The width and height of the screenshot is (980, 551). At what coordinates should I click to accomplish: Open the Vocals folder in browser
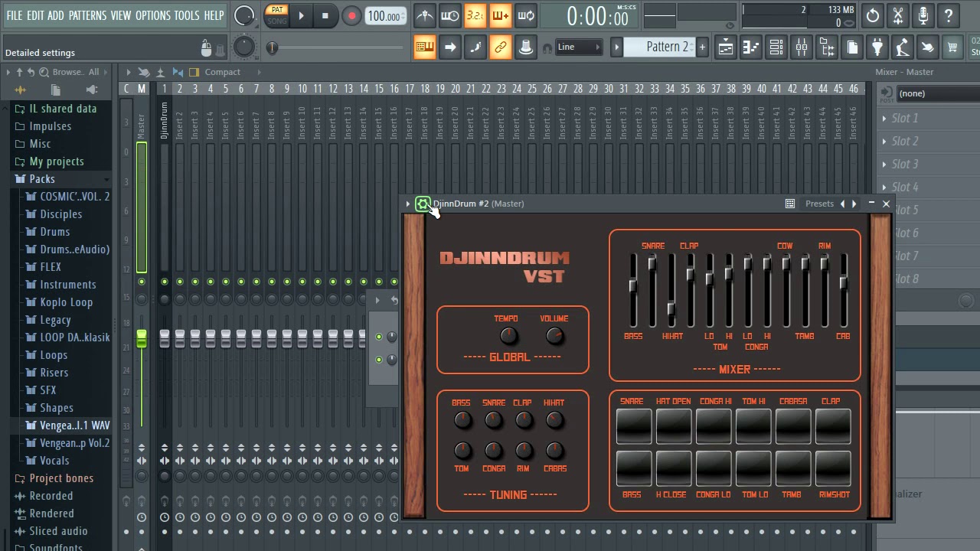54,461
